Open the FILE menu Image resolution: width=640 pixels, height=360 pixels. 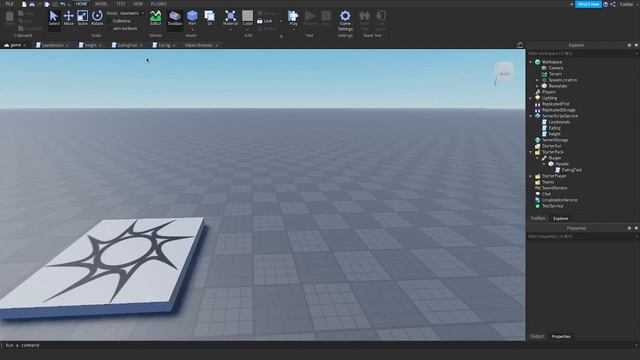click(9, 4)
